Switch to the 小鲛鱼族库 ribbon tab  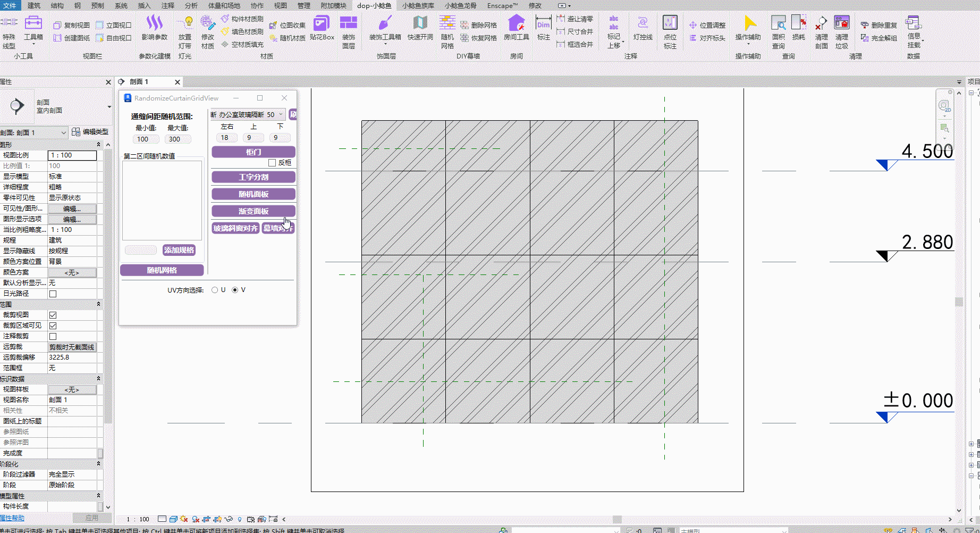tap(418, 5)
